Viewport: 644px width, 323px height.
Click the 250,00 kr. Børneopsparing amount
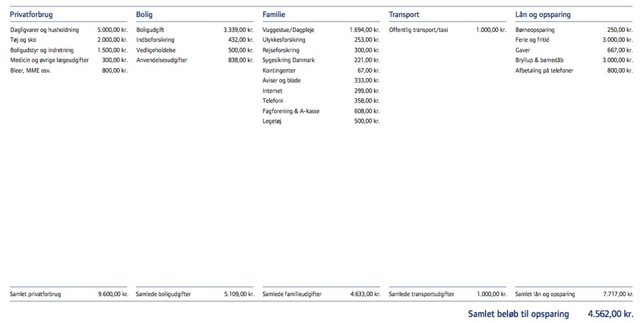[x=619, y=30]
